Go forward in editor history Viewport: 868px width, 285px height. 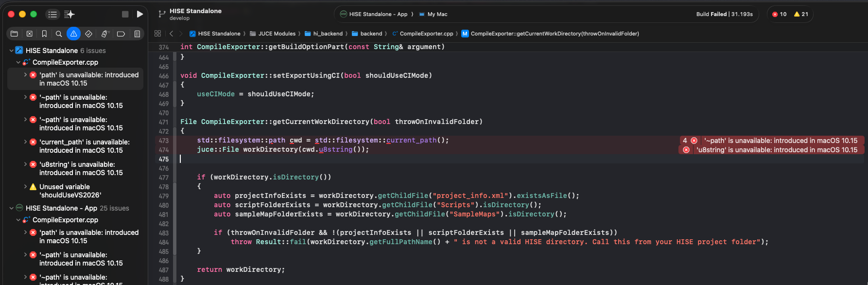pos(181,34)
